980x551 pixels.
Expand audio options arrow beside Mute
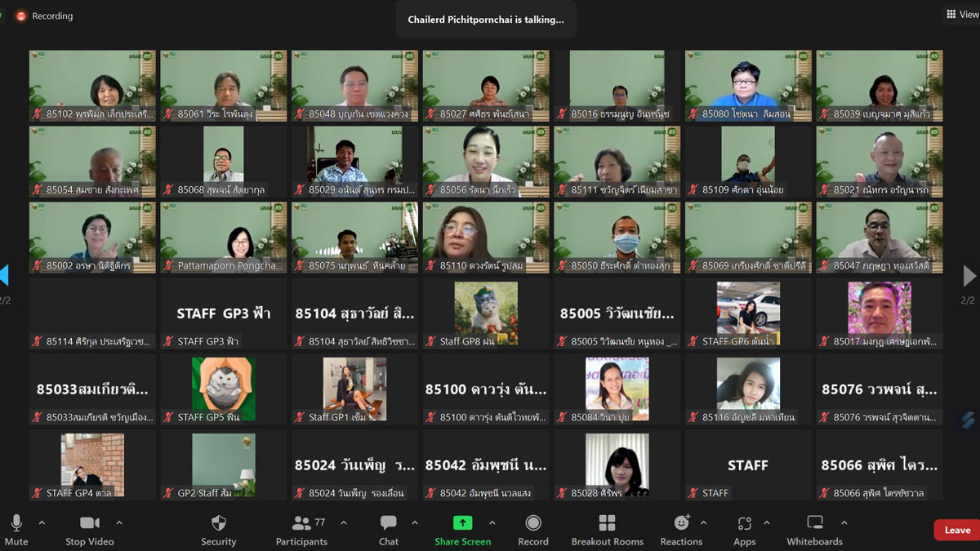[x=42, y=522]
